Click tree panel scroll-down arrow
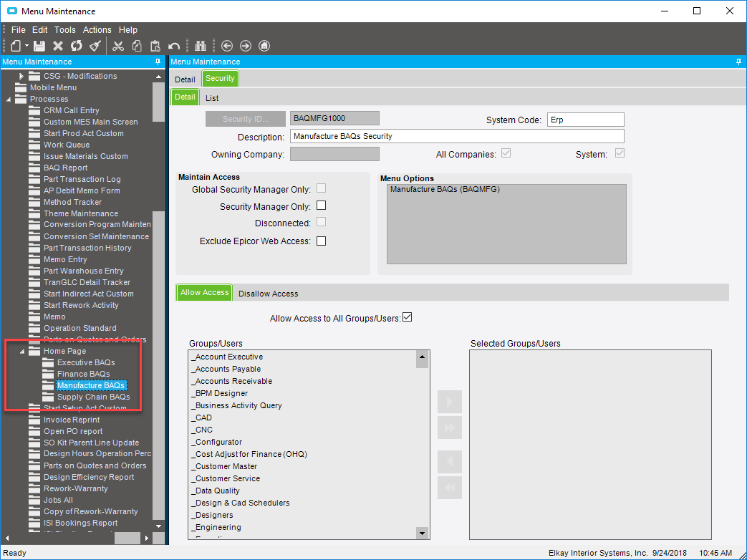 click(159, 526)
